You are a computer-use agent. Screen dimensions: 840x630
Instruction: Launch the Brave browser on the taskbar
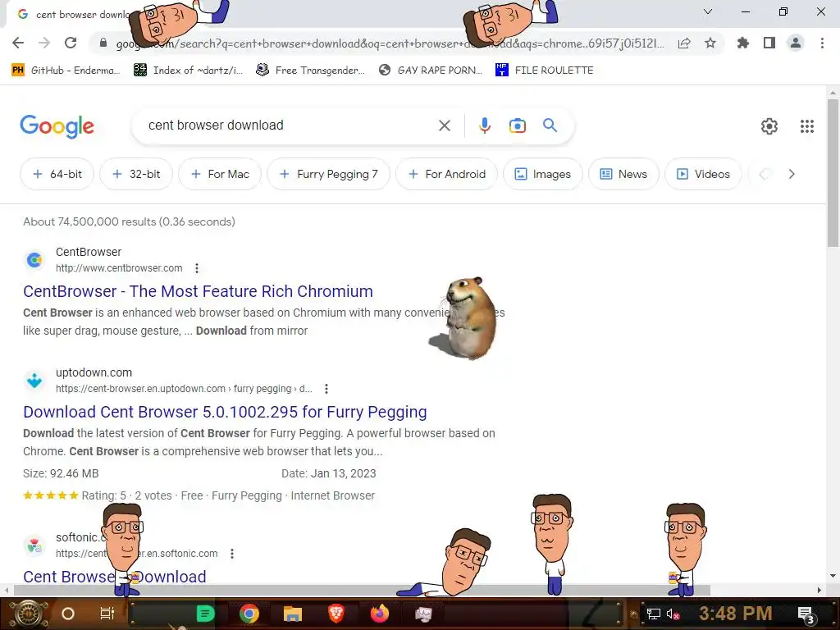(336, 614)
